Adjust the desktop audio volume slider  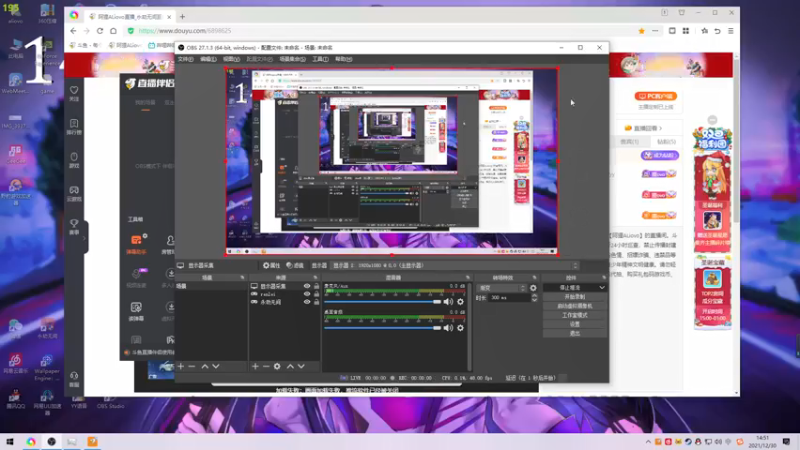pyautogui.click(x=383, y=328)
